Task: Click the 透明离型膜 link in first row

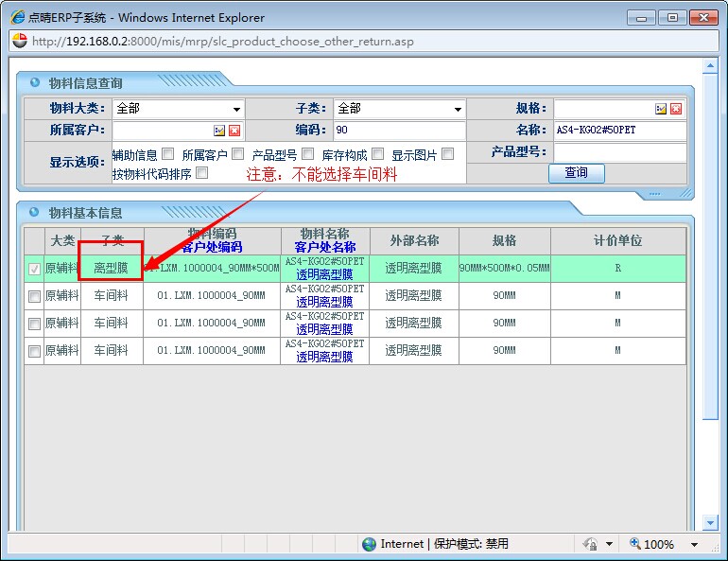Action: (x=324, y=274)
